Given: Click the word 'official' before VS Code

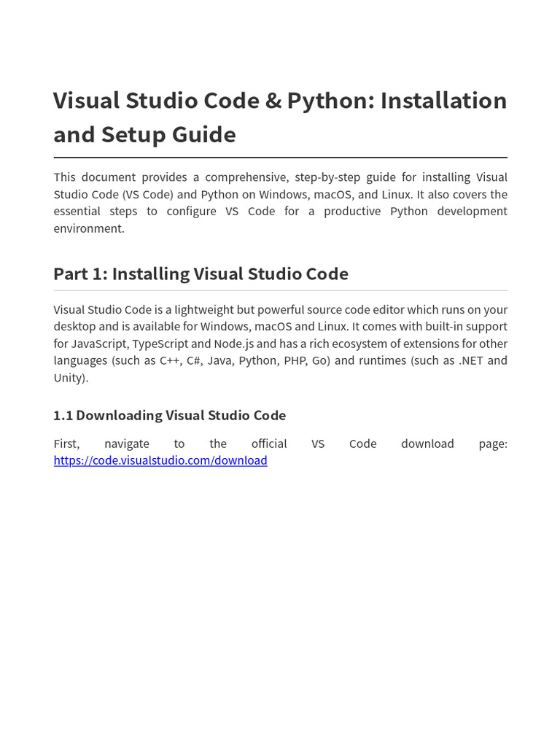Looking at the screenshot, I should point(269,444).
